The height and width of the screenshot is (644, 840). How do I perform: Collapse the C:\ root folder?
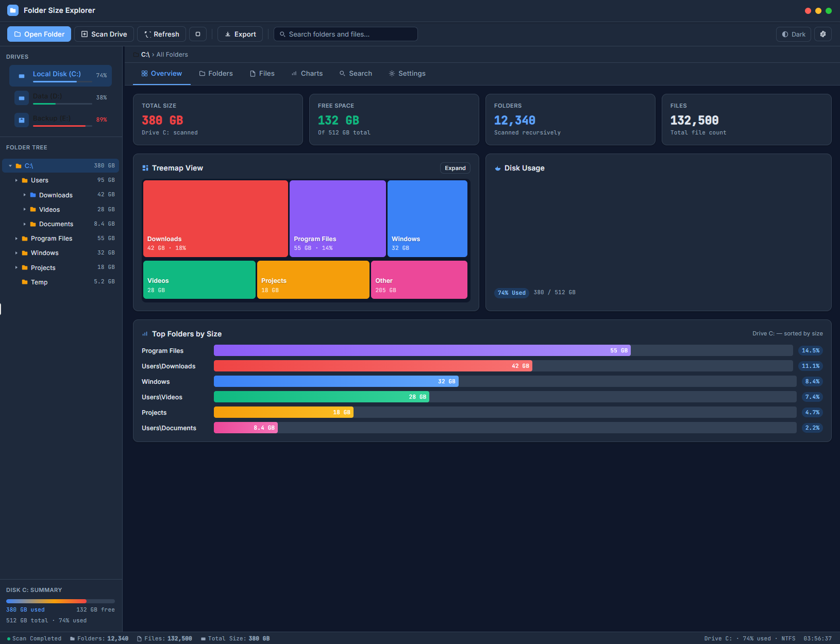[x=10, y=165]
